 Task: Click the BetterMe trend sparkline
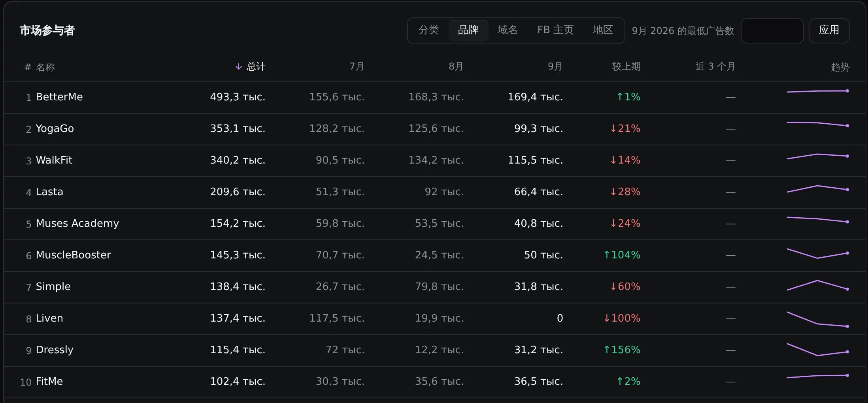pos(818,91)
